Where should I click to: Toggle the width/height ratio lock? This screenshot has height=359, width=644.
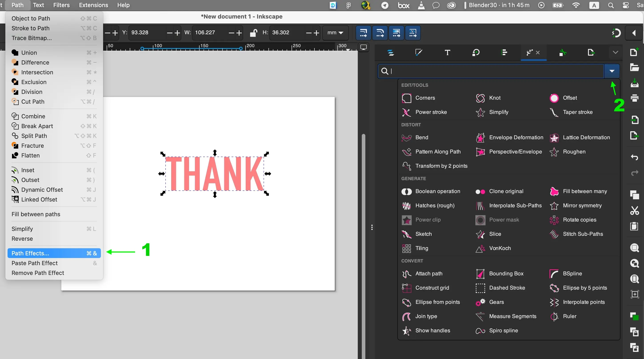254,33
